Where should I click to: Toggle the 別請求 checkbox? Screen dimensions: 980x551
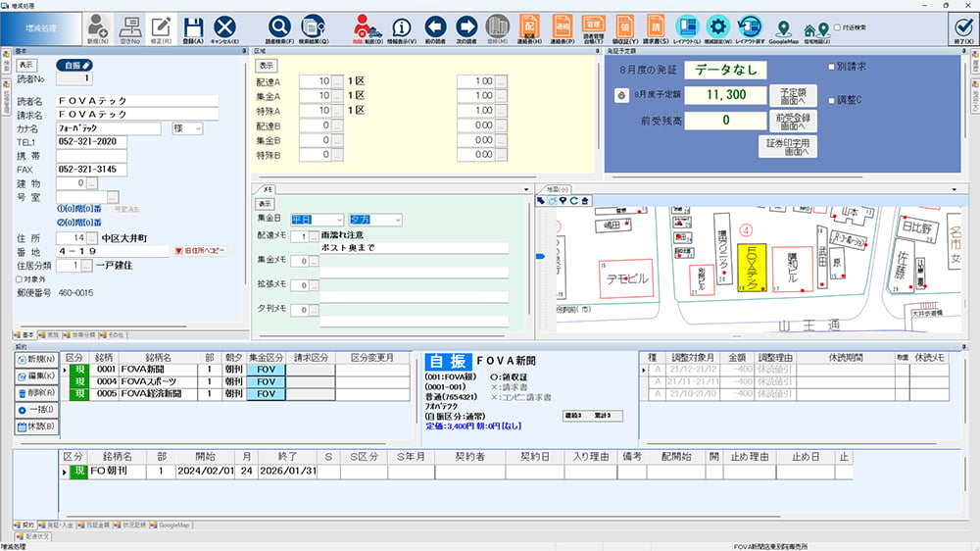[831, 67]
